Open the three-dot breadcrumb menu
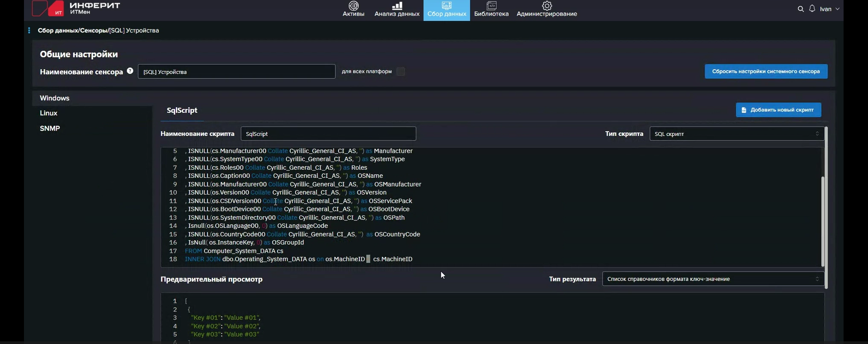The image size is (868, 344). pyautogui.click(x=29, y=30)
